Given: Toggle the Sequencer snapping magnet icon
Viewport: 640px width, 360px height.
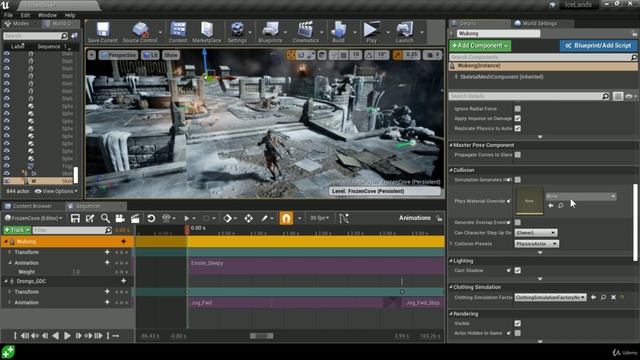Looking at the screenshot, I should click(x=286, y=218).
